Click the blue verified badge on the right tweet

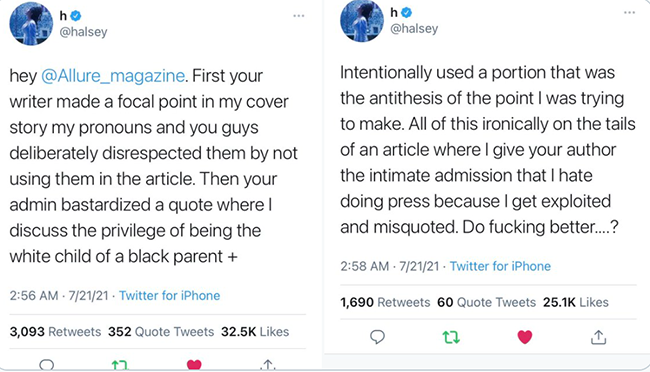[406, 13]
